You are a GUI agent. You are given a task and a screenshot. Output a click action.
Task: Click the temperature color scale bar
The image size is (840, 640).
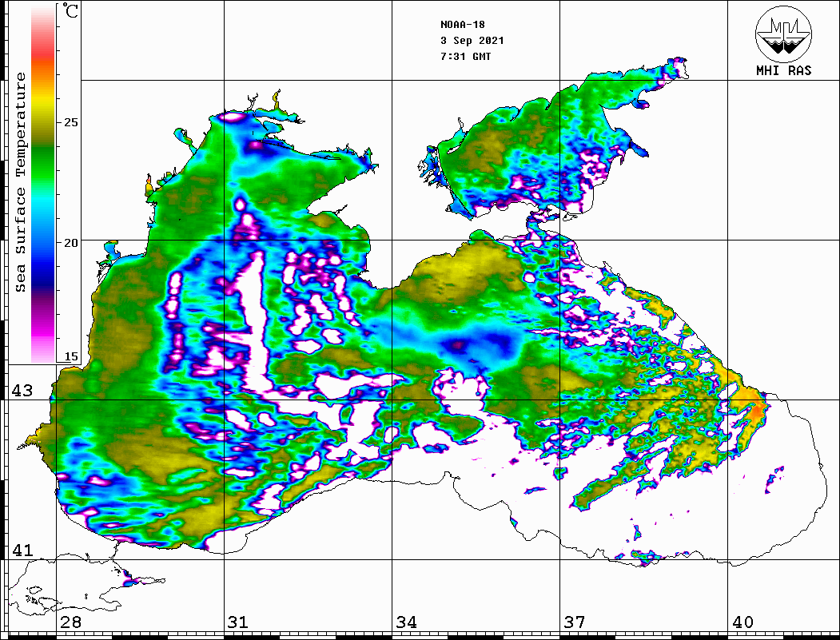[43, 184]
